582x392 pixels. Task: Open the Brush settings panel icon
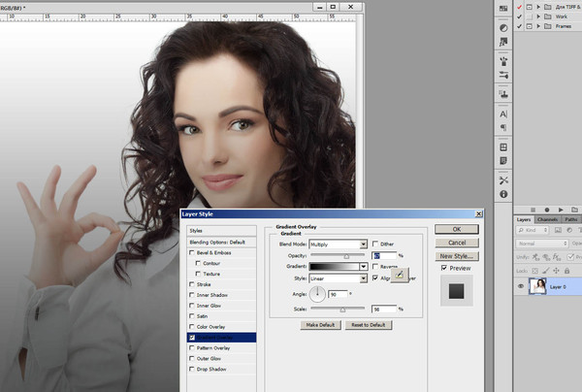503,75
